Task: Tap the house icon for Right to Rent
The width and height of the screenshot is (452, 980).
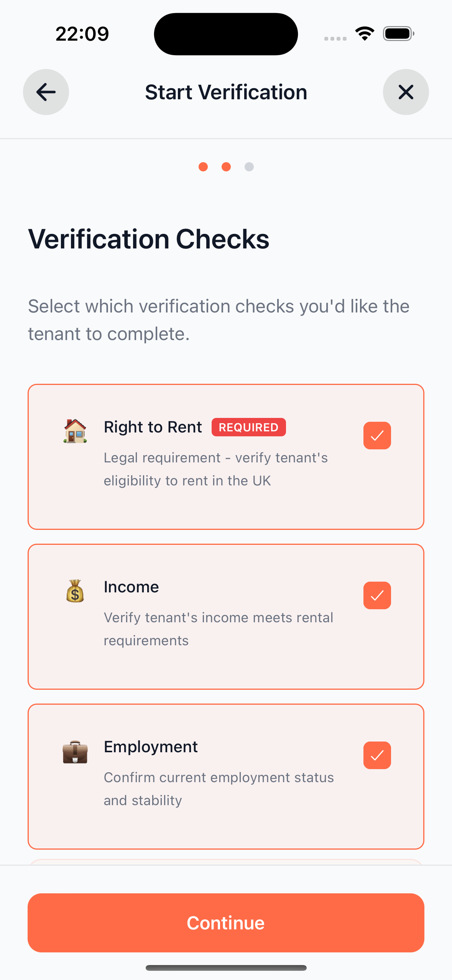Action: pyautogui.click(x=75, y=431)
